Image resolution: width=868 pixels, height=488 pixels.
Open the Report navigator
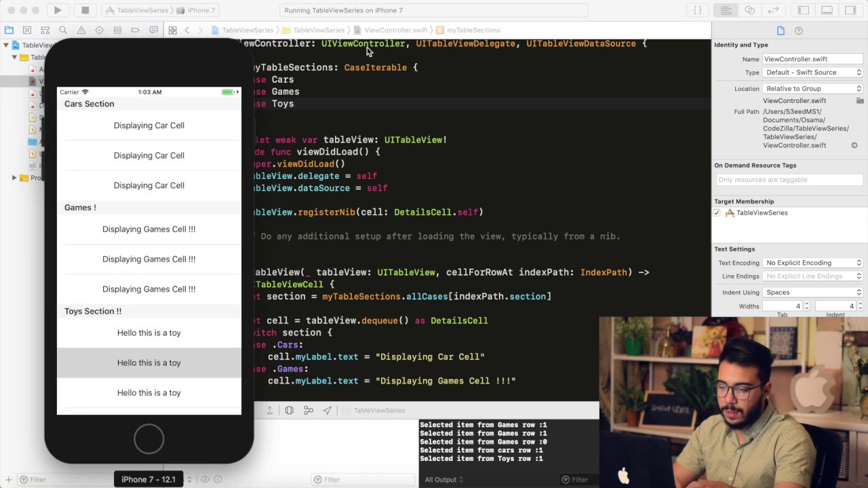click(x=153, y=30)
